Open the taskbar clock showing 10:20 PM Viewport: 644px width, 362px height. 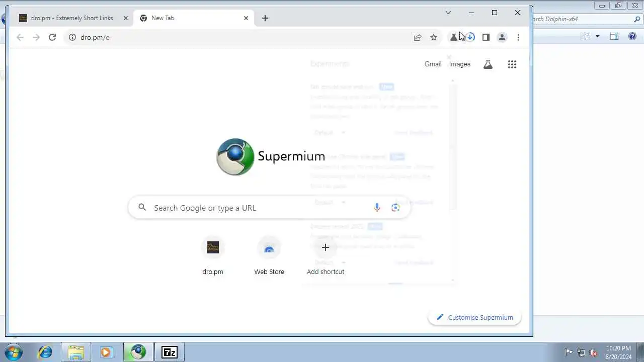point(618,352)
